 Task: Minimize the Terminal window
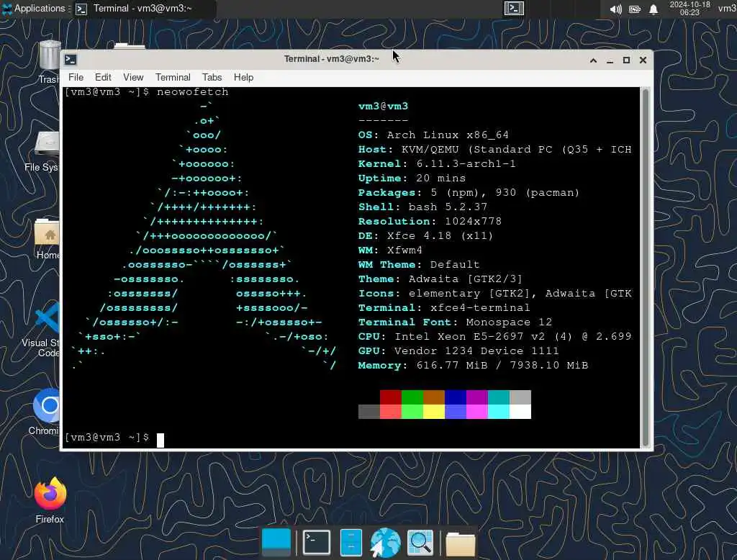coord(610,60)
